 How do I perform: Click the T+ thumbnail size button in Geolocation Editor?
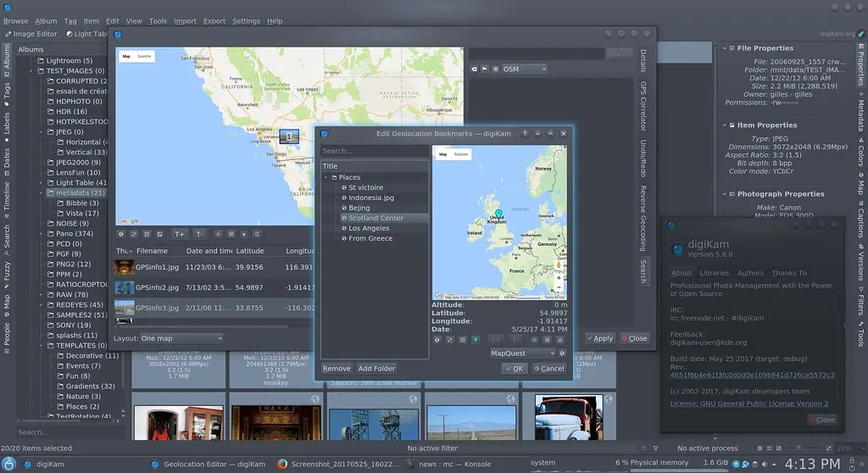click(x=179, y=234)
